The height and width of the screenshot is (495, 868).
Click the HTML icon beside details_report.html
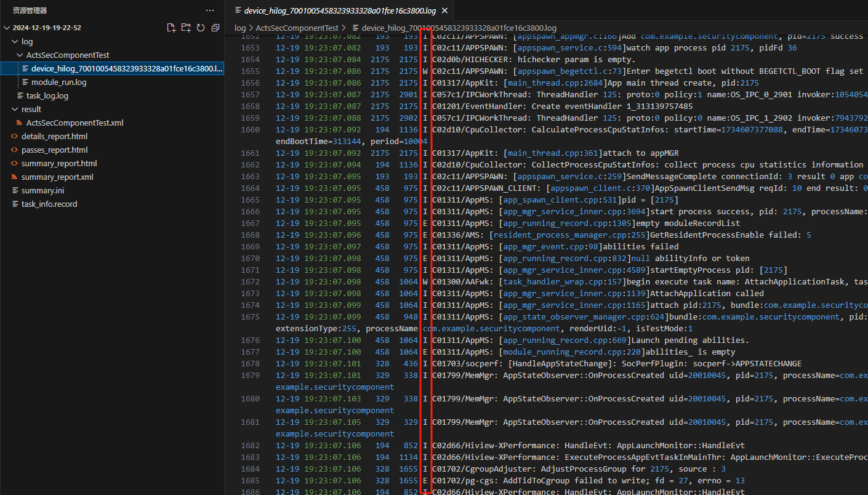click(x=15, y=136)
